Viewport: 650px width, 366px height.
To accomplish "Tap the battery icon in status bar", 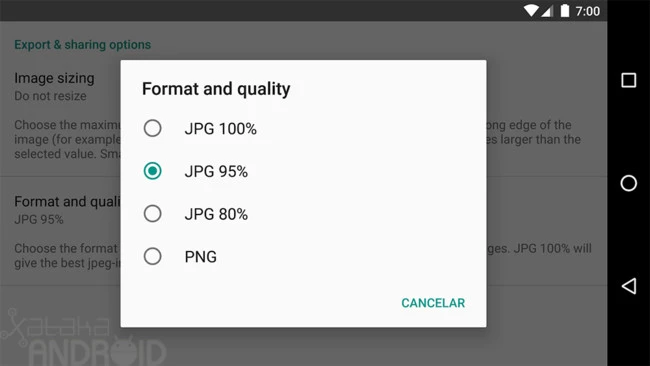I will tap(565, 10).
